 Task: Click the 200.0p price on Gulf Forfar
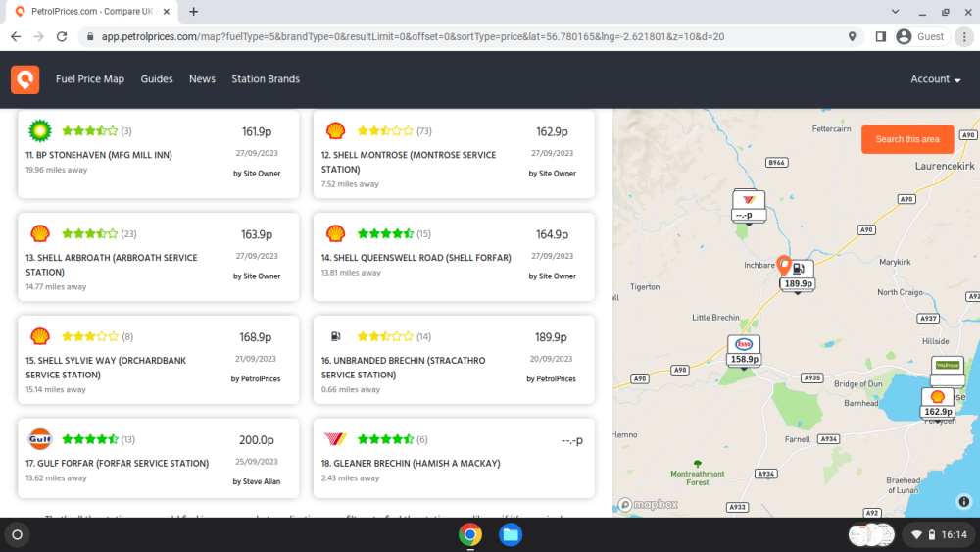click(256, 440)
